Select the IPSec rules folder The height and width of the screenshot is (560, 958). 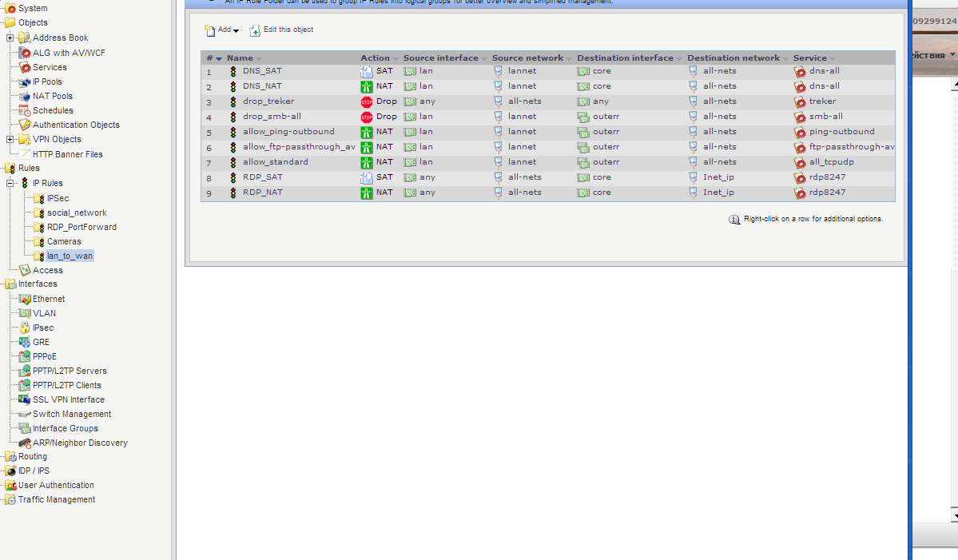click(x=51, y=198)
